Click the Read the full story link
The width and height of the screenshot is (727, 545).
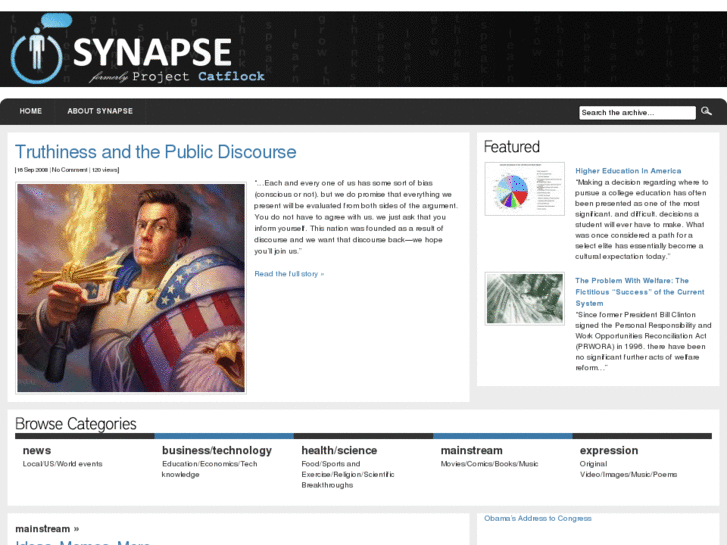click(289, 274)
